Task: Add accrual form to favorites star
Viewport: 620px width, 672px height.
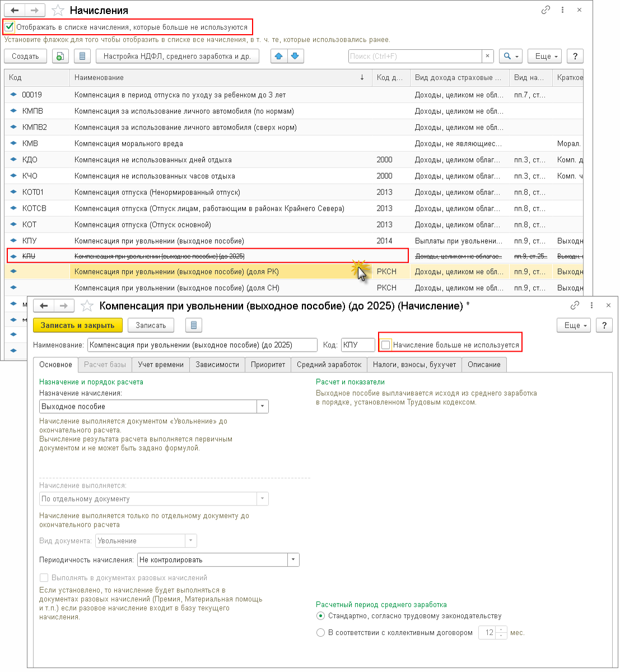Action: pos(87,306)
